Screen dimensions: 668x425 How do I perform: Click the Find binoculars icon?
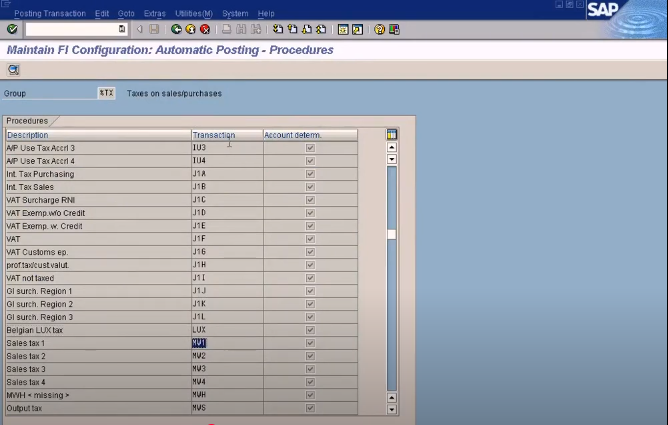coord(241,29)
